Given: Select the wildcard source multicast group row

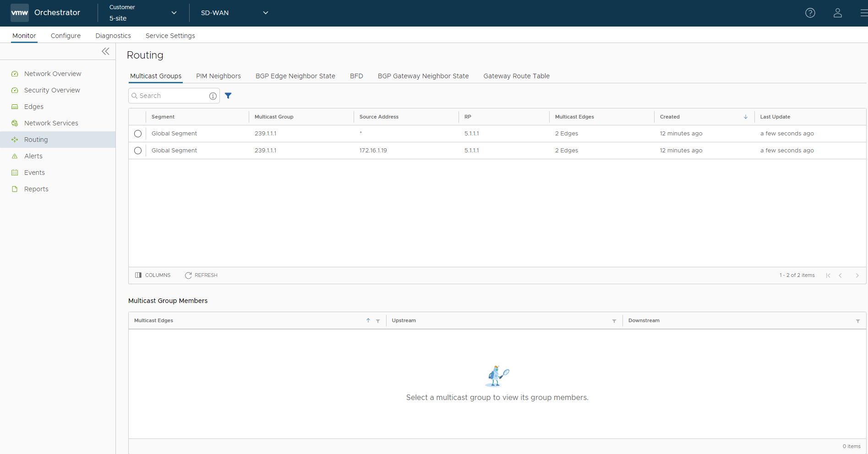Looking at the screenshot, I should click(138, 134).
